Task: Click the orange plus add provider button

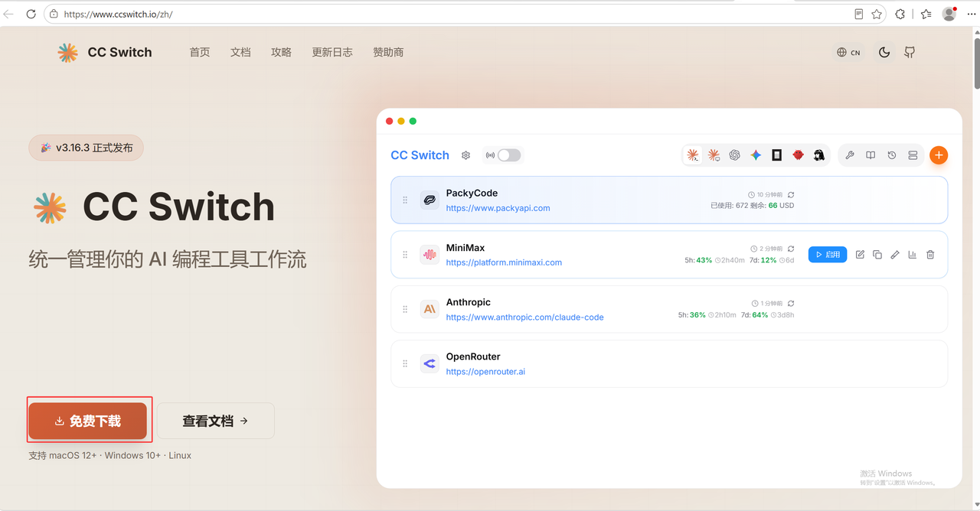Action: (x=939, y=155)
